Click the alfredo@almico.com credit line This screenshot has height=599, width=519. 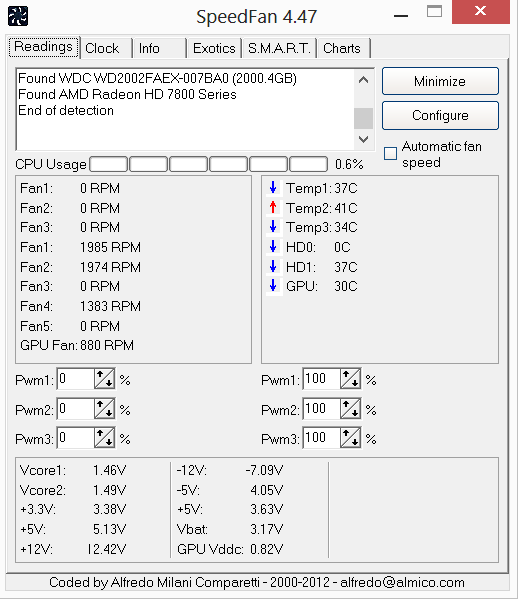[x=257, y=582]
